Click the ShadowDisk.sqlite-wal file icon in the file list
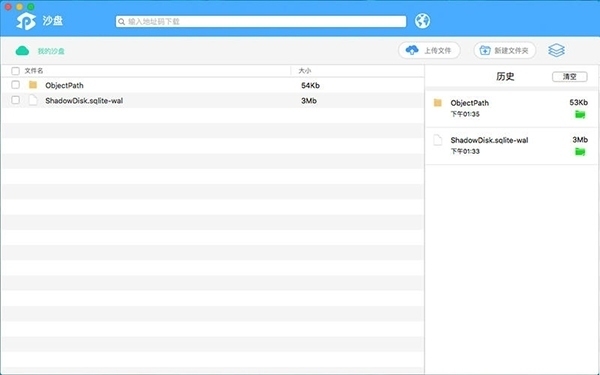600x375 pixels. pyautogui.click(x=33, y=100)
